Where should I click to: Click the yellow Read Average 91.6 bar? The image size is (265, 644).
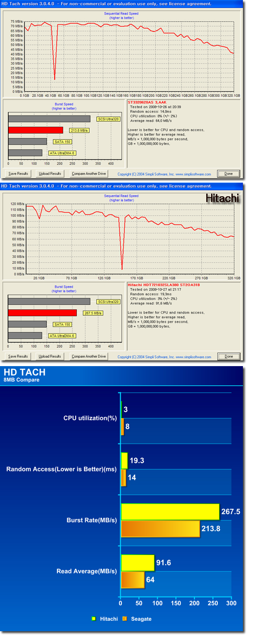(x=137, y=563)
